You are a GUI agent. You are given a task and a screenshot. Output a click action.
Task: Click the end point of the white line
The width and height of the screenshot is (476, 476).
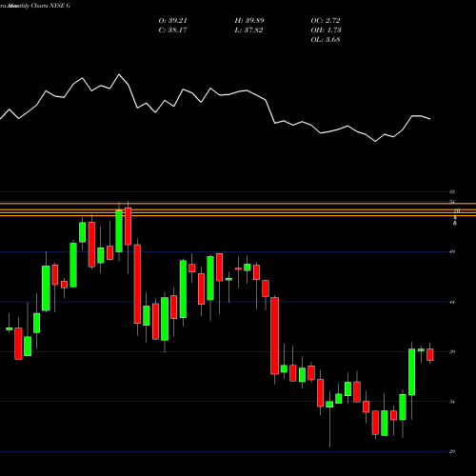(430, 119)
